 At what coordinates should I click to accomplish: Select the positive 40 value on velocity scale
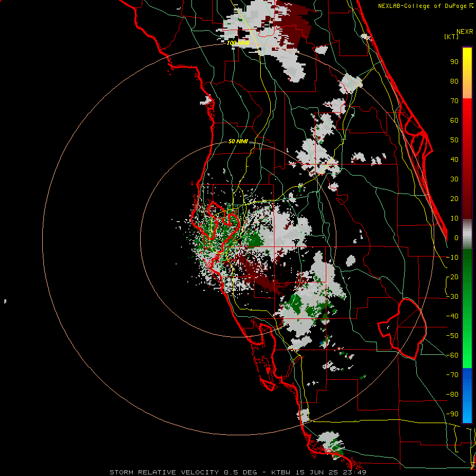(x=454, y=159)
